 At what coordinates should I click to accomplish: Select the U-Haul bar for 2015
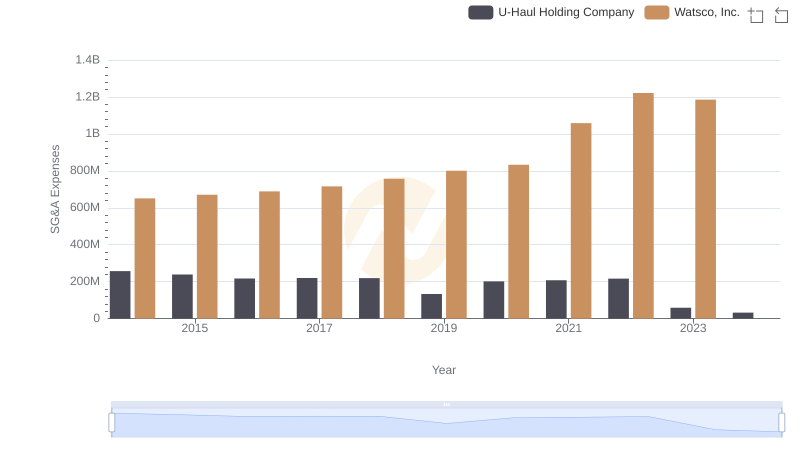point(182,296)
